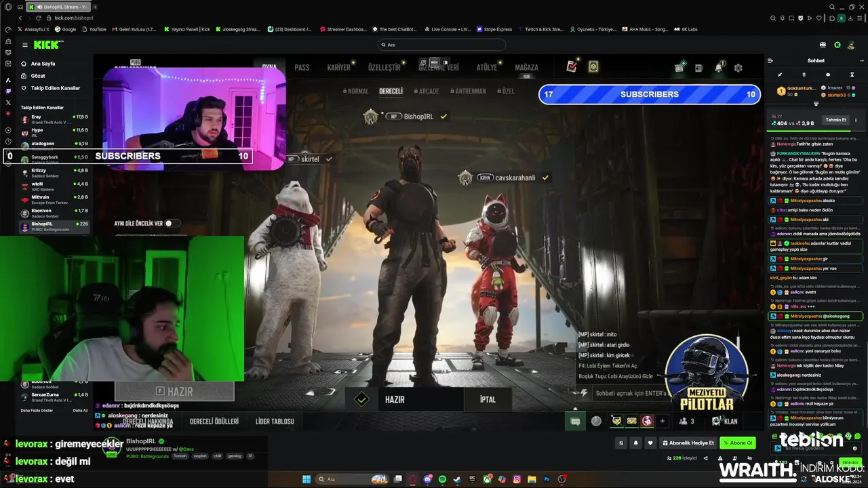The width and height of the screenshot is (868, 488).
Task: Click the speech bubble icon in chat
Action: (x=828, y=75)
